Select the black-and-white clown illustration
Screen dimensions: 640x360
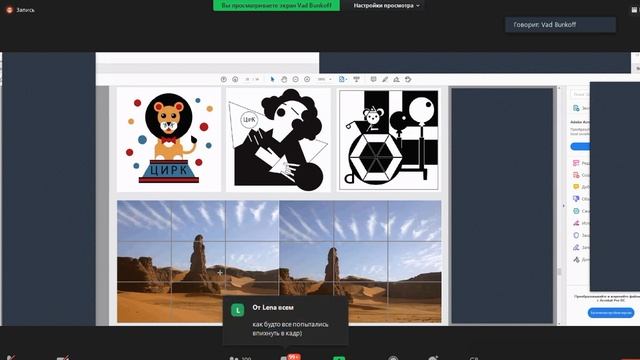278,139
